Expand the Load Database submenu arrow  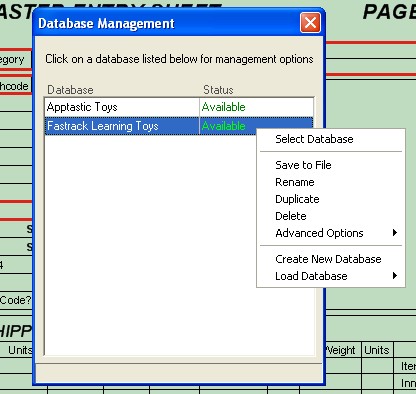pyautogui.click(x=395, y=276)
